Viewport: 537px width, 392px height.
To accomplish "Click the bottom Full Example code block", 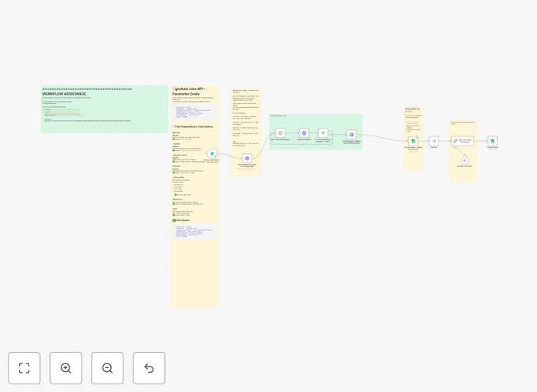I will coord(195,232).
